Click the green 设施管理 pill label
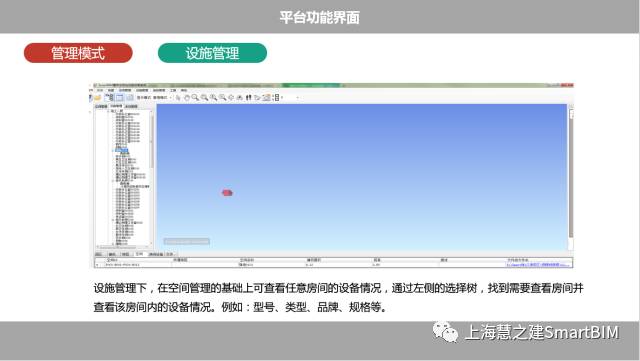 tap(212, 53)
